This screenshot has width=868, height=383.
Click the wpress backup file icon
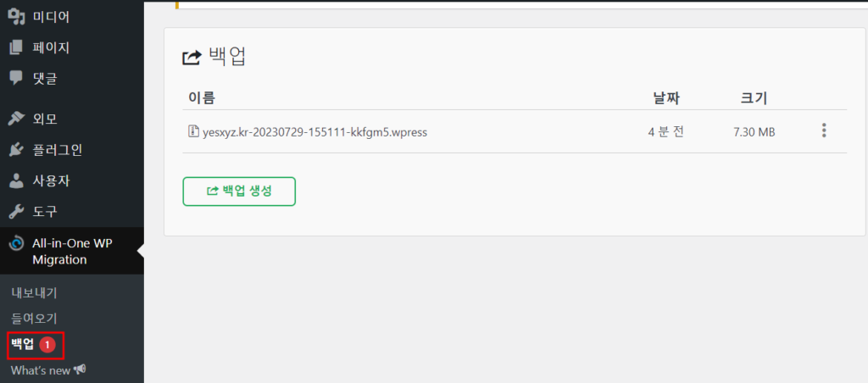click(193, 131)
